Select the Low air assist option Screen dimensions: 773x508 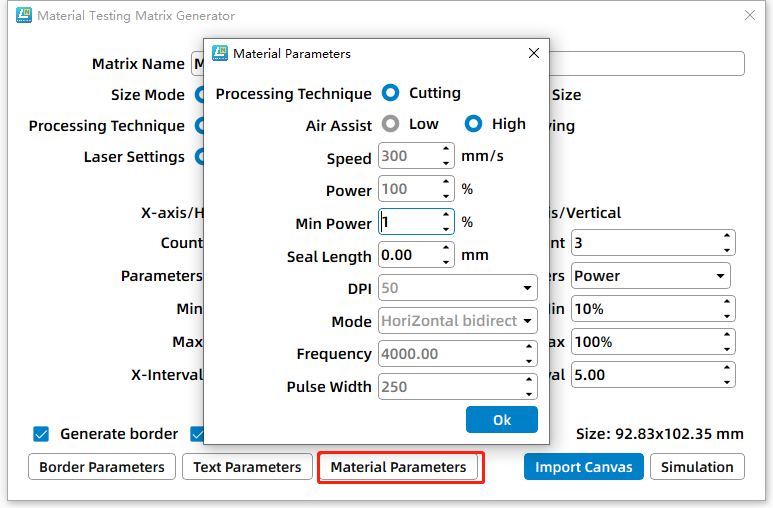(391, 125)
